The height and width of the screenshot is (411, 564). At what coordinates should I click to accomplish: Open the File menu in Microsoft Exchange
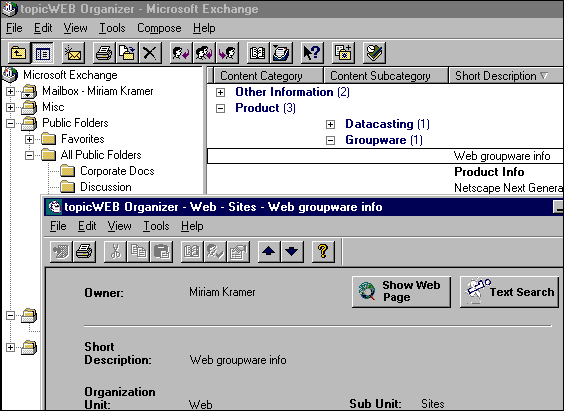[14, 28]
